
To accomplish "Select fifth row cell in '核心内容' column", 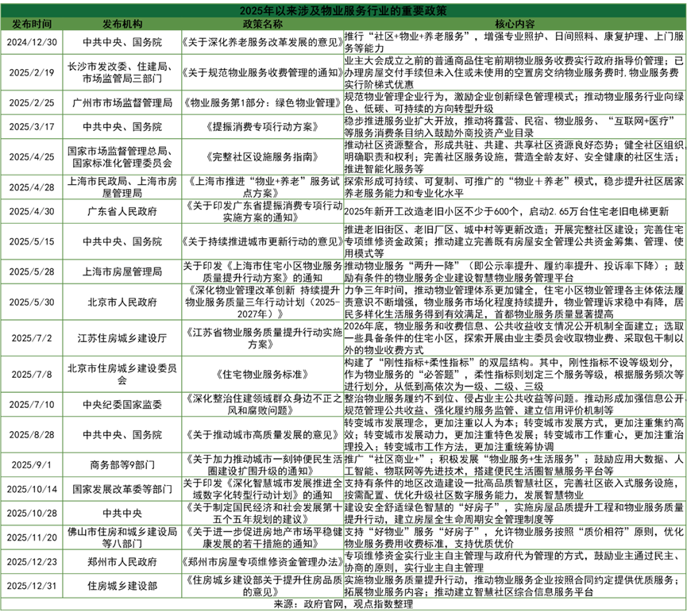I will (515, 156).
